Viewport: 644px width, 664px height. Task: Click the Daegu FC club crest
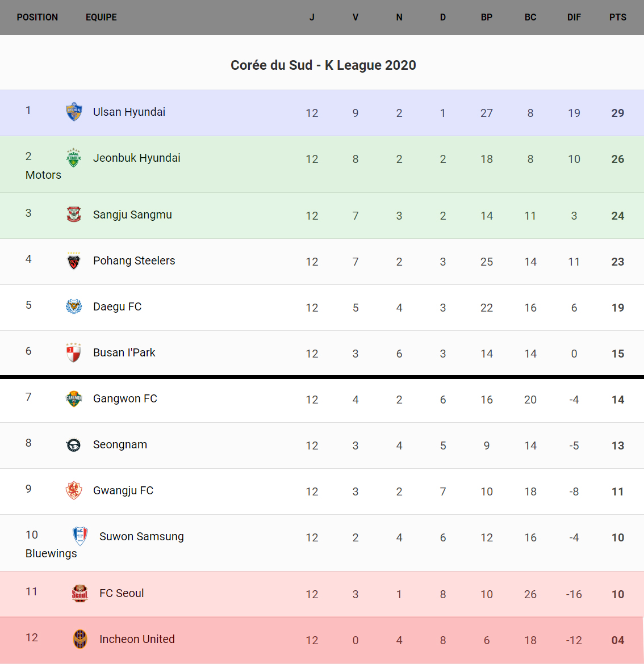74,306
